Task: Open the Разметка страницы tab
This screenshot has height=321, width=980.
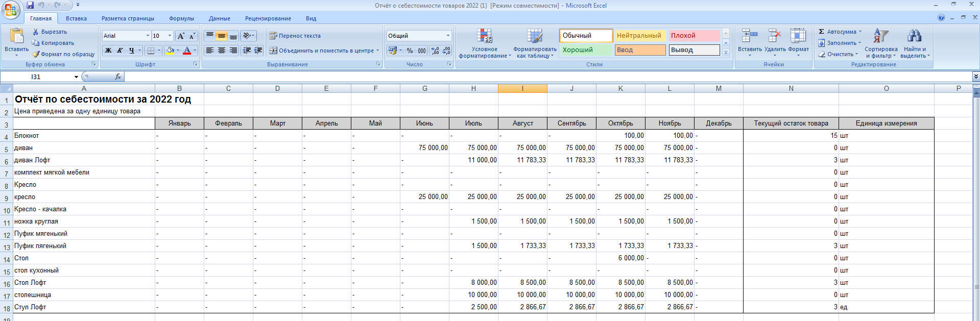Action: [x=128, y=18]
